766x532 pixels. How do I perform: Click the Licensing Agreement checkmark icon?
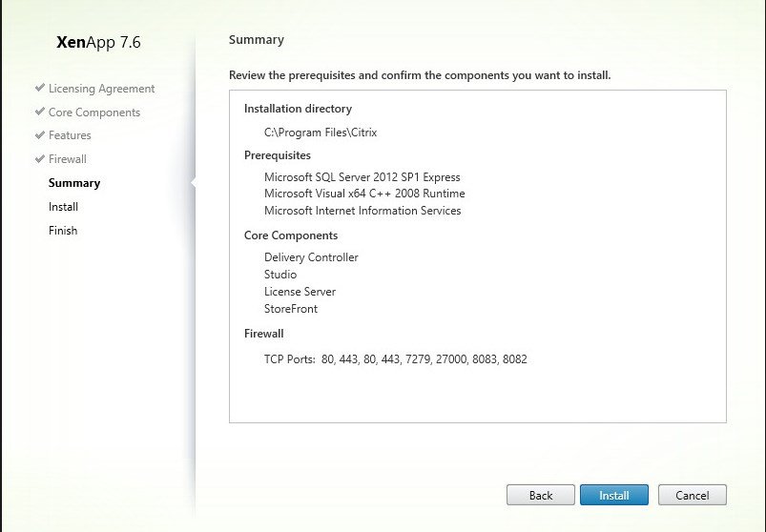40,88
